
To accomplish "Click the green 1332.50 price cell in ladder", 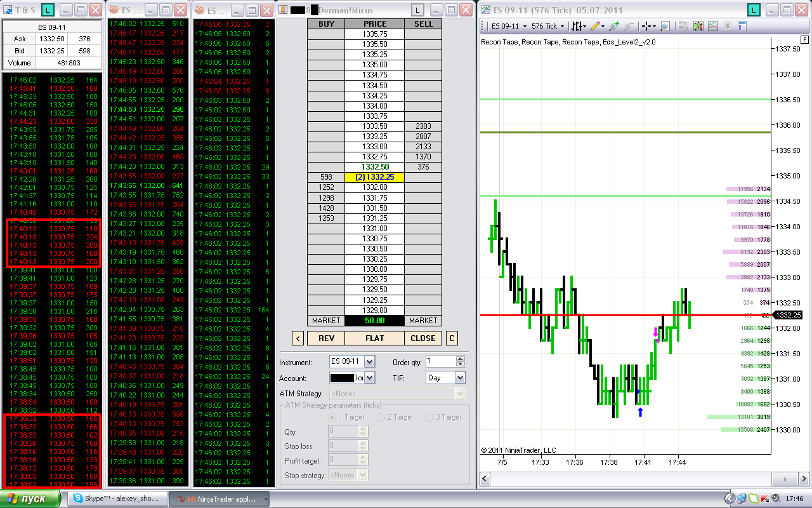I will [375, 167].
